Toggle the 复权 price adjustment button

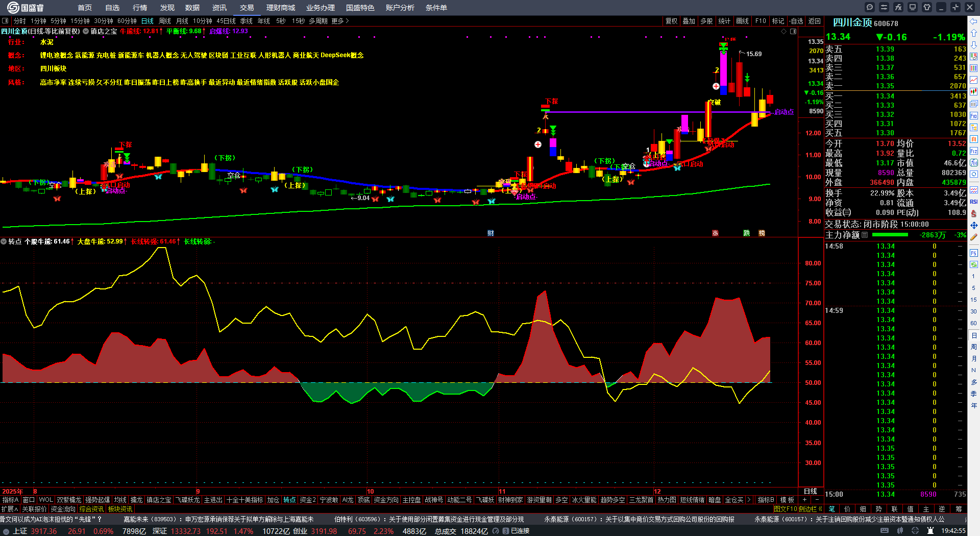point(671,21)
